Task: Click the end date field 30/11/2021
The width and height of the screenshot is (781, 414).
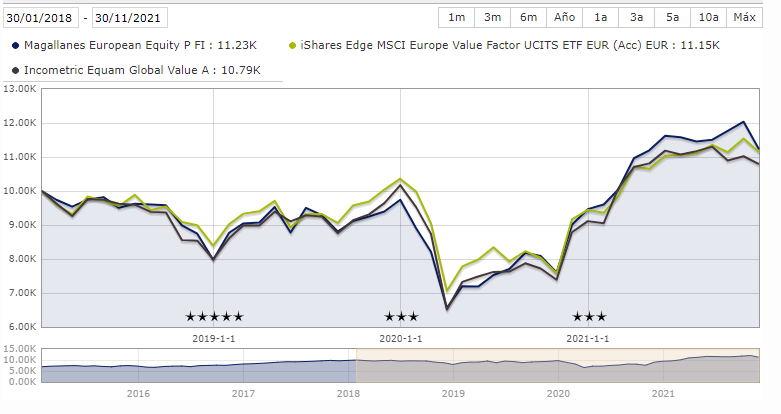Action: pyautogui.click(x=130, y=18)
